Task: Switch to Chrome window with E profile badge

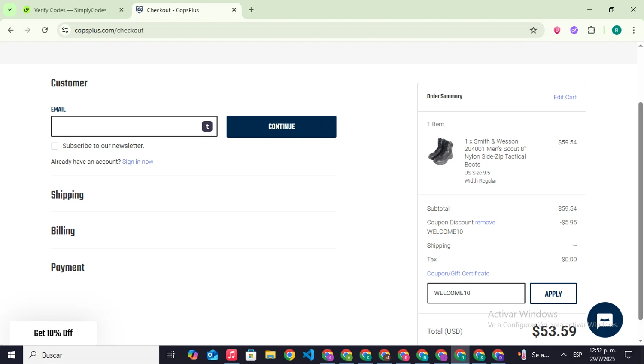Action: coord(404,355)
